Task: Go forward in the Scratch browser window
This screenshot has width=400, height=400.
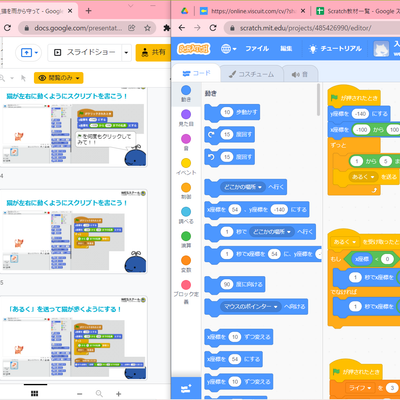Action: click(x=197, y=28)
